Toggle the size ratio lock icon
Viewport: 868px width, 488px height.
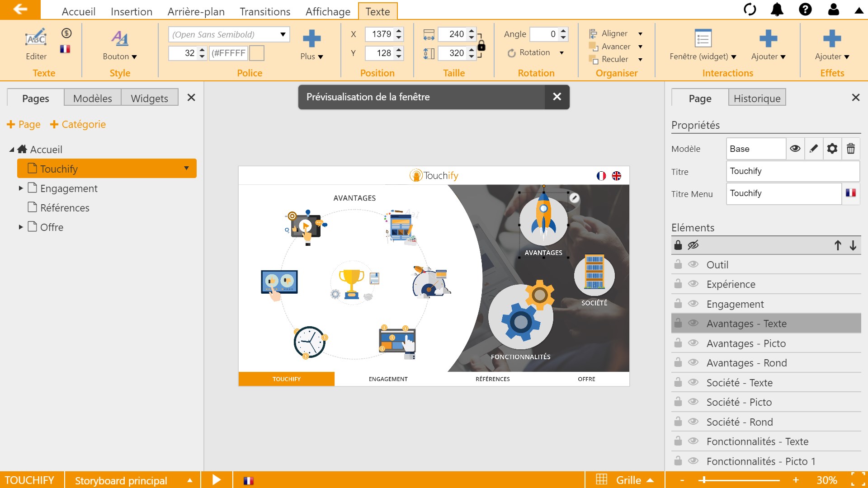pos(481,46)
